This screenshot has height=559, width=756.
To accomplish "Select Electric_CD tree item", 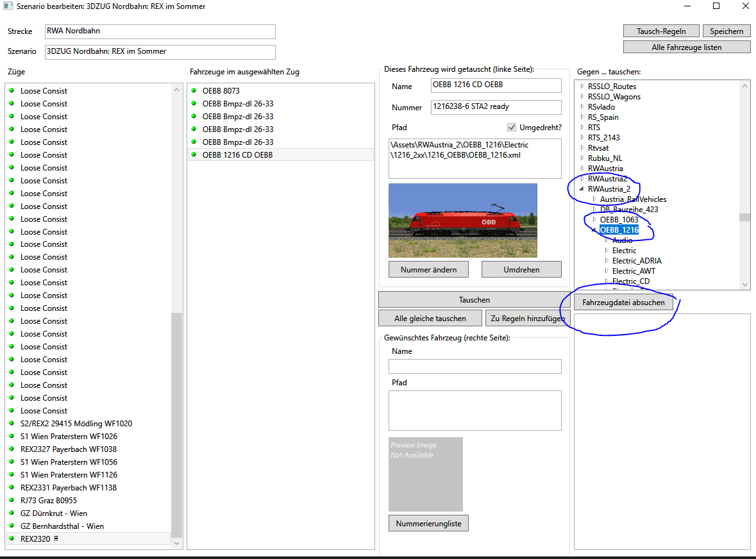I will [x=631, y=281].
